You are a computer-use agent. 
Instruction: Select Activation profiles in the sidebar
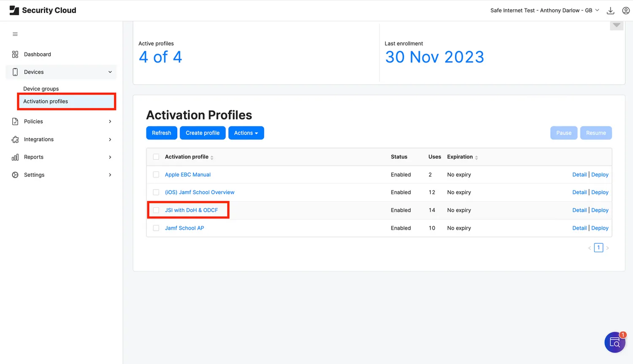tap(46, 102)
